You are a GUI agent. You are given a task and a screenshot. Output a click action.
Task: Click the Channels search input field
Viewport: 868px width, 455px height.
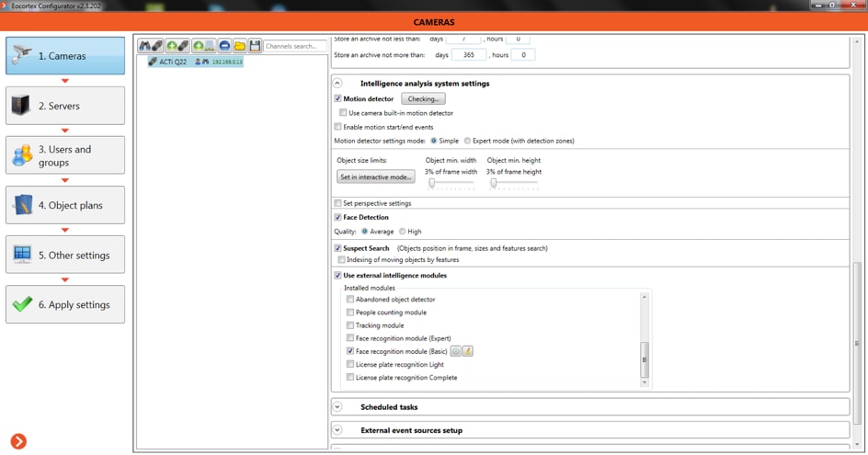(x=294, y=46)
